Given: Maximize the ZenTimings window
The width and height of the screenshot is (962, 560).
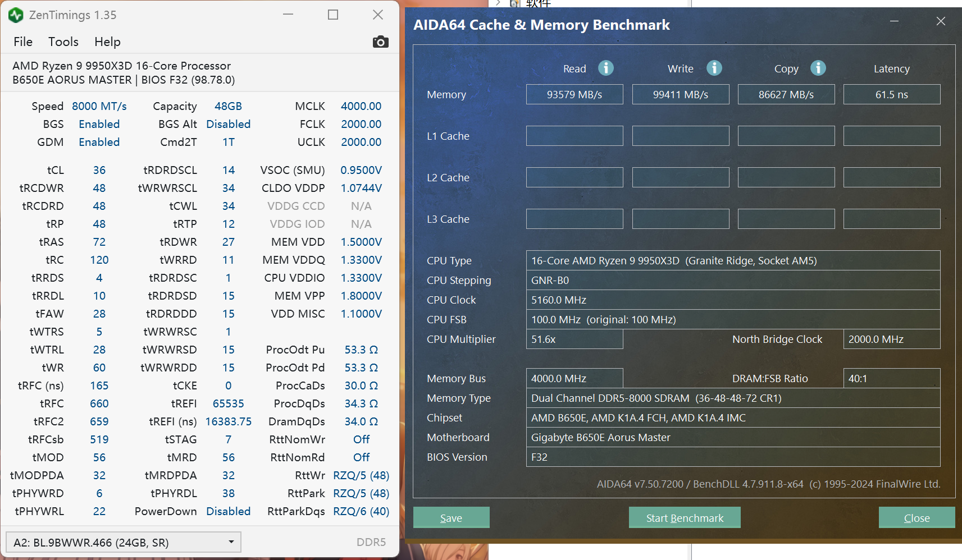Looking at the screenshot, I should [333, 15].
